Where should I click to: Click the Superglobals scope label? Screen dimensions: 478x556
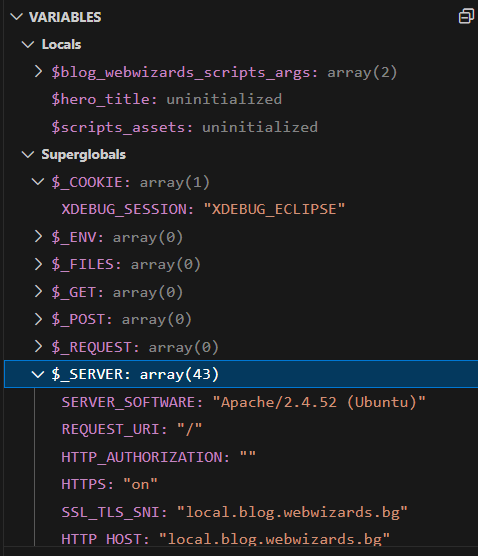(x=84, y=155)
